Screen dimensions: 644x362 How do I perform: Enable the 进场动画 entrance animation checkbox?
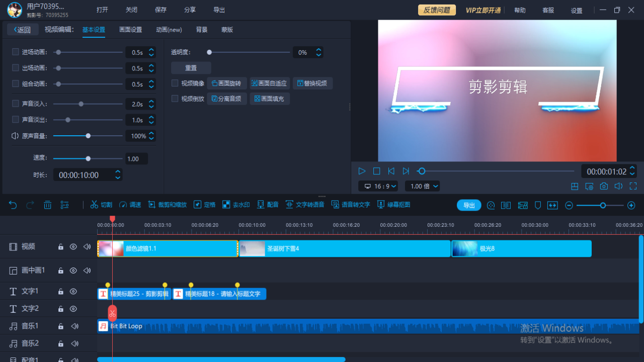15,51
